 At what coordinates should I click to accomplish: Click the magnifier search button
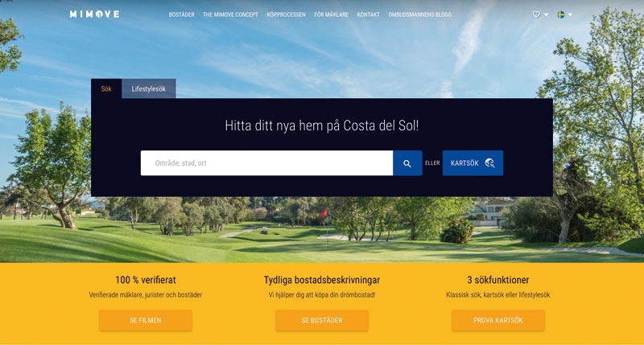(407, 163)
